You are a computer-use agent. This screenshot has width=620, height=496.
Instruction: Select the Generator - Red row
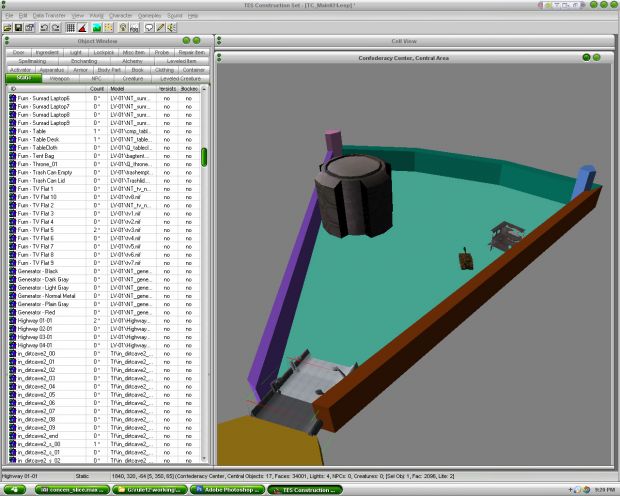point(104,312)
